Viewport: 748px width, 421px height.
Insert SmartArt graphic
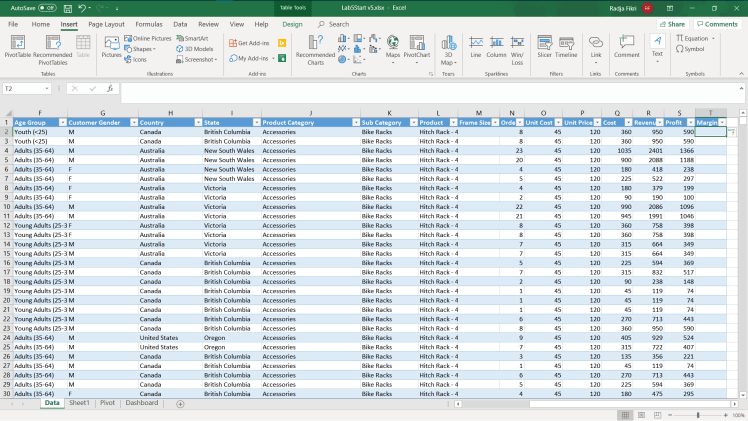click(192, 38)
